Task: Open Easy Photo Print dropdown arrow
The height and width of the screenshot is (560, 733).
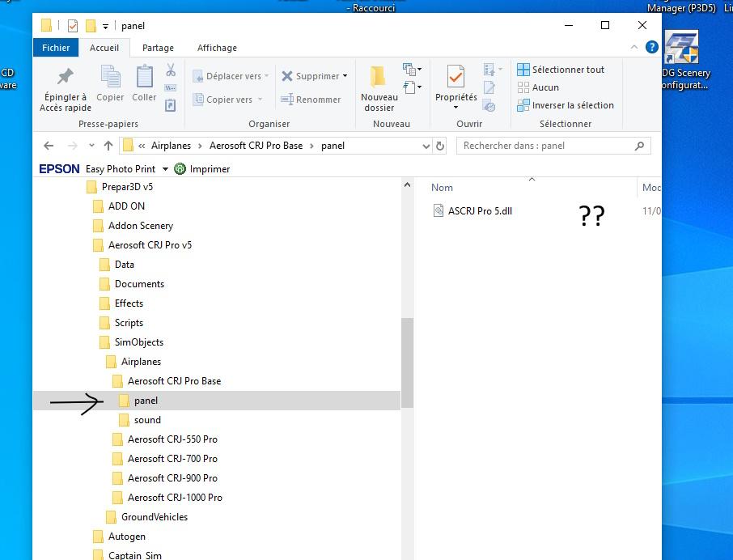Action: [x=165, y=169]
